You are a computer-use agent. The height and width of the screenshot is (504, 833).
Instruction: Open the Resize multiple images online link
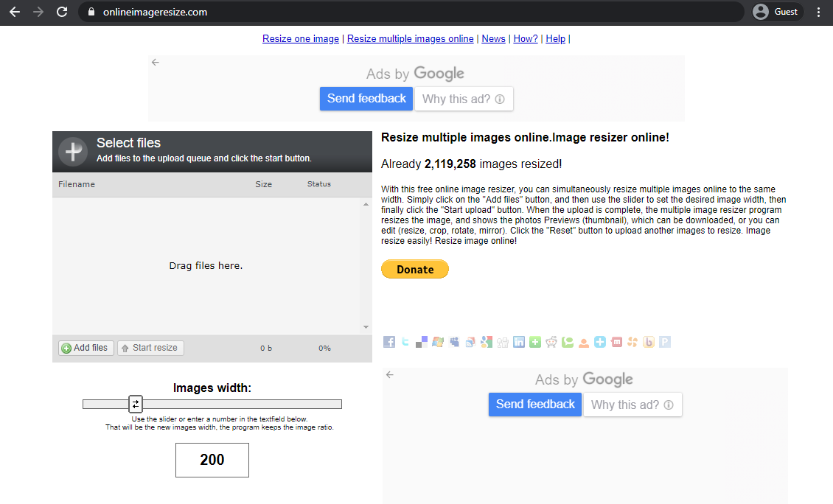point(410,39)
